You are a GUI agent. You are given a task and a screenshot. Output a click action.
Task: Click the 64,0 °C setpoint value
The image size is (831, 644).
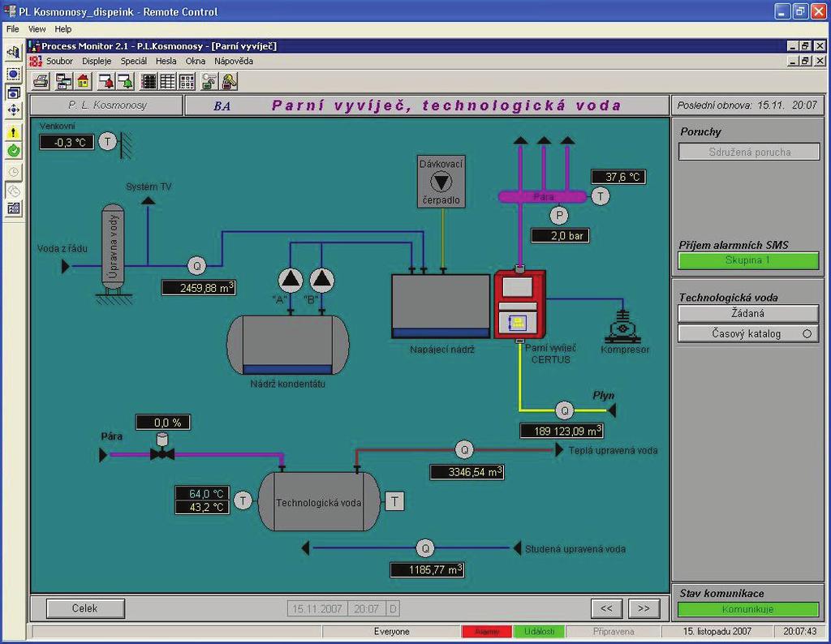[202, 494]
